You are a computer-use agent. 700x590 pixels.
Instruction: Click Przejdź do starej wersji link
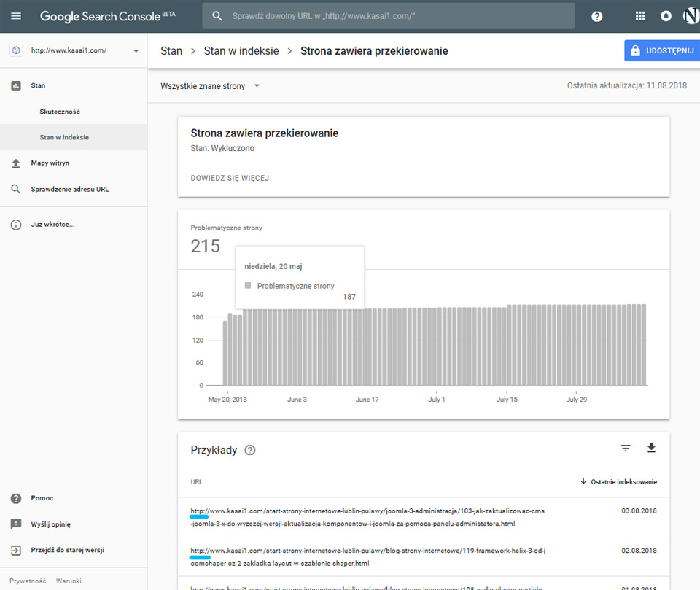tap(67, 550)
